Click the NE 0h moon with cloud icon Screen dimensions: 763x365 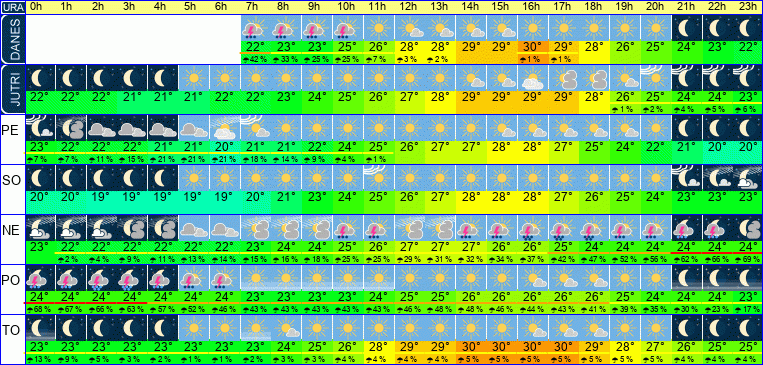(40, 227)
